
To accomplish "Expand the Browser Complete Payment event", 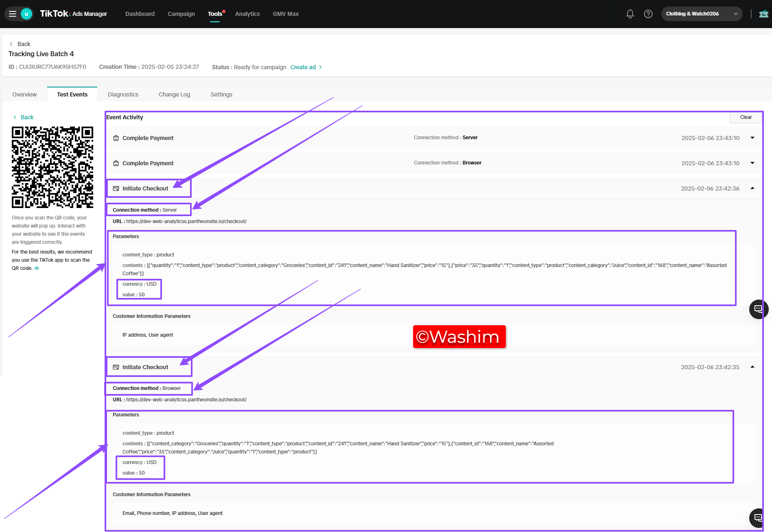I will click(x=752, y=163).
